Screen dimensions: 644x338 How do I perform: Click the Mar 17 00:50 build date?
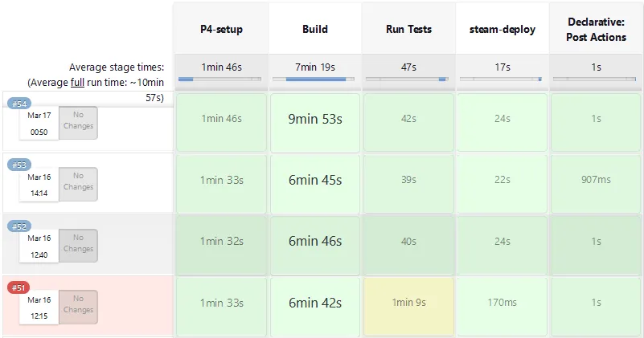39,124
